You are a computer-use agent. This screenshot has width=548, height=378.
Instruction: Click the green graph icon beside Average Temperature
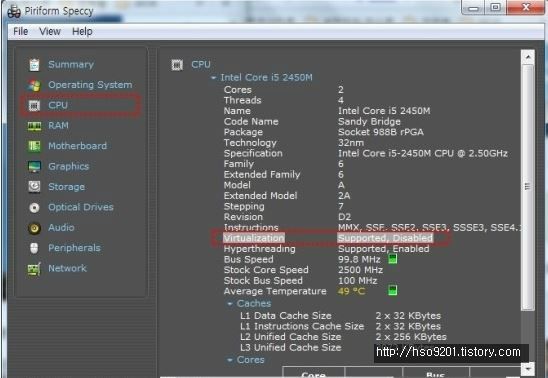[392, 290]
